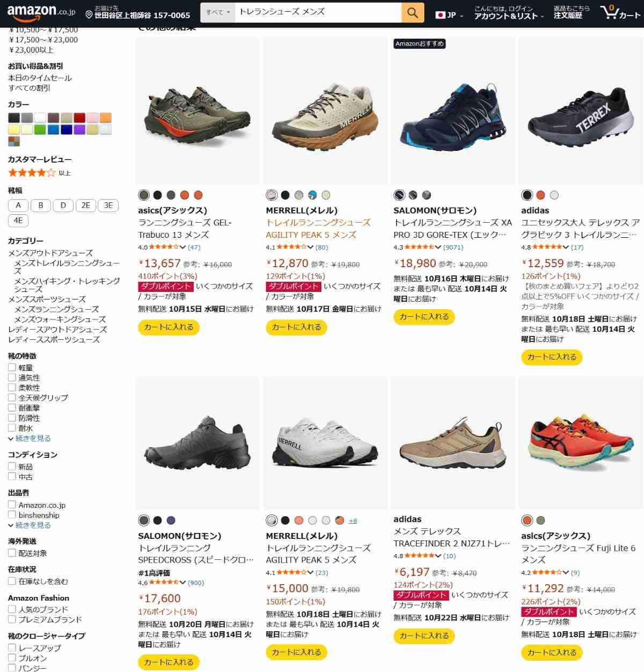The height and width of the screenshot is (672, 644).
Task: Click the orange search magnifier button
Action: click(412, 12)
